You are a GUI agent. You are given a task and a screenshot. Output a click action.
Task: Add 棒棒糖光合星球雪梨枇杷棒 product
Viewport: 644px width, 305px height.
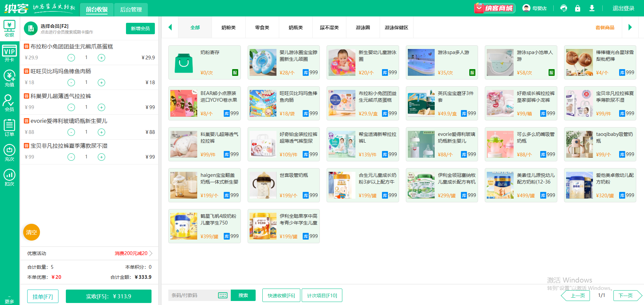[x=600, y=62]
